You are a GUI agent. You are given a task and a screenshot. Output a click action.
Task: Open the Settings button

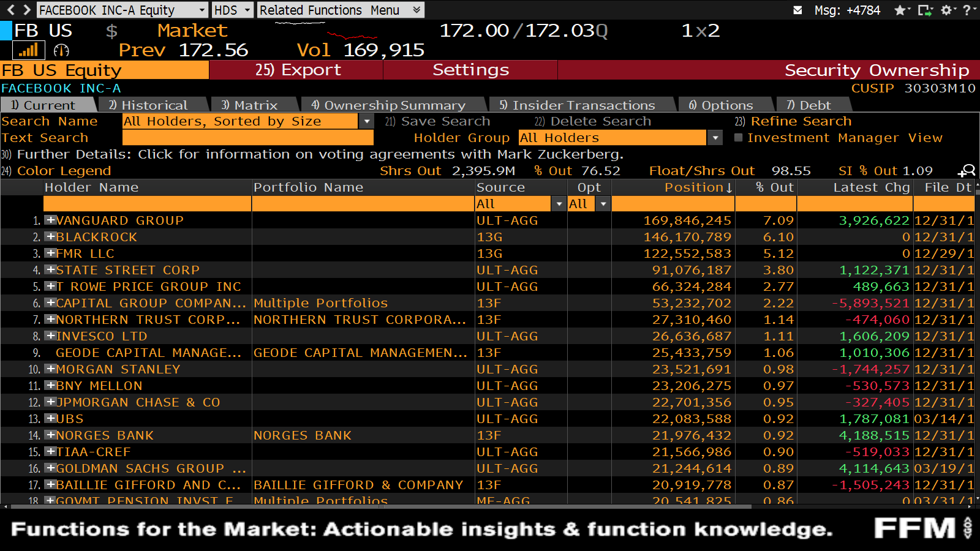470,70
